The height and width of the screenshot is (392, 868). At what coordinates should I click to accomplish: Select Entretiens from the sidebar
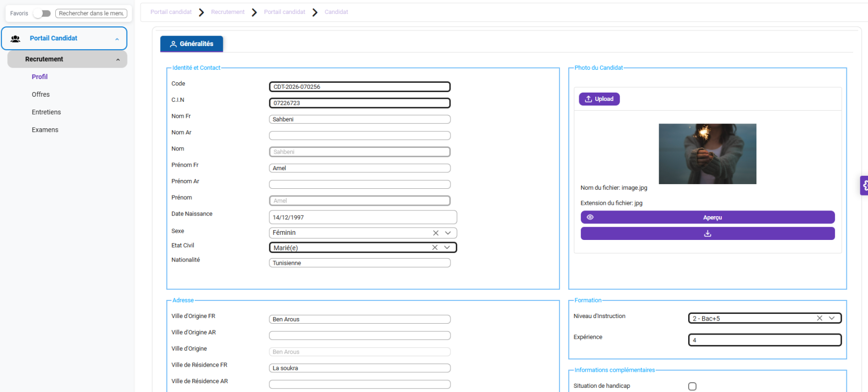coord(46,112)
